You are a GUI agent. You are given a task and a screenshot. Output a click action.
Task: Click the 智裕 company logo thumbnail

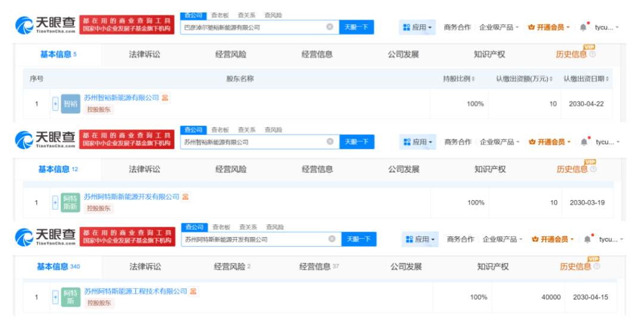(x=70, y=104)
